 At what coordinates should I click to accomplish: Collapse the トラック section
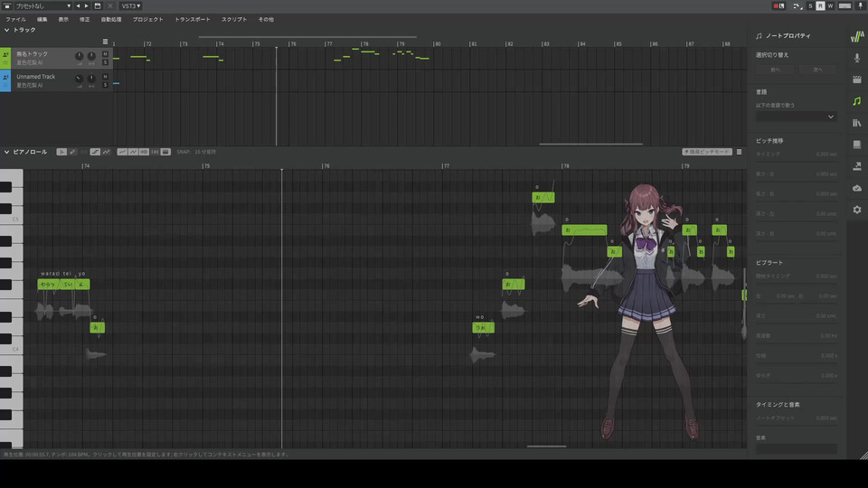pyautogui.click(x=6, y=30)
